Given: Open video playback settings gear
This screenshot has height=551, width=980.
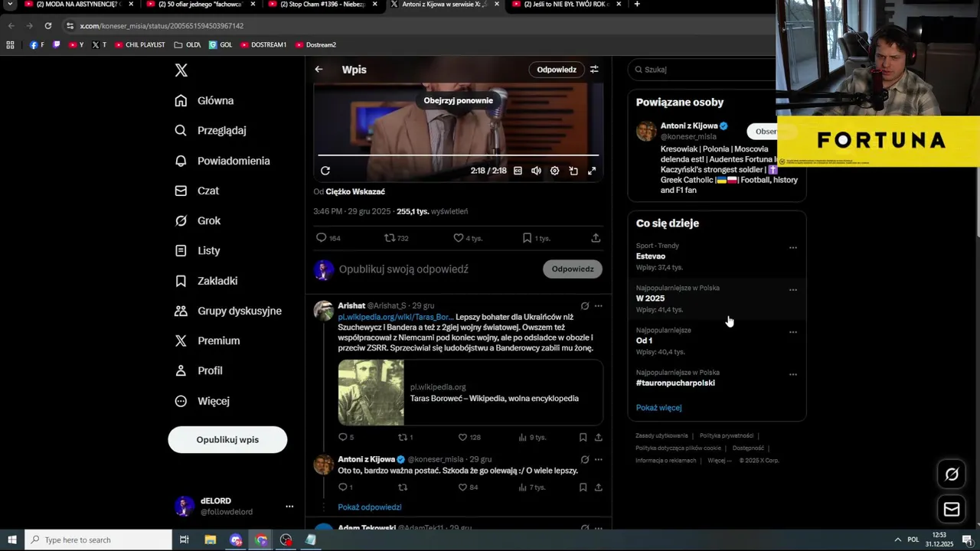Looking at the screenshot, I should coord(554,171).
